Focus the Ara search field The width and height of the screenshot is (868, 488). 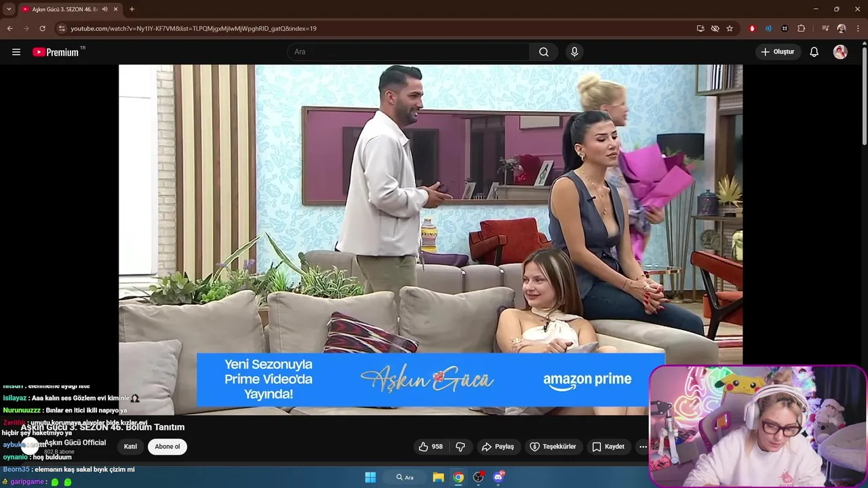pos(408,52)
